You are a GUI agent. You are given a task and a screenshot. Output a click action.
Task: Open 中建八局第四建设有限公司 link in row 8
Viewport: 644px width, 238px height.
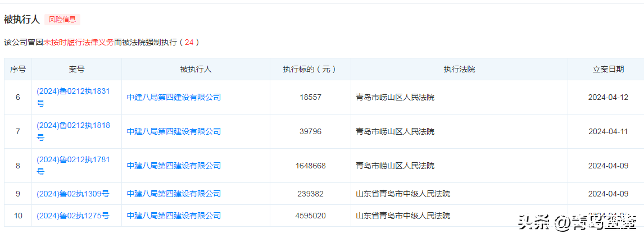pyautogui.click(x=174, y=166)
